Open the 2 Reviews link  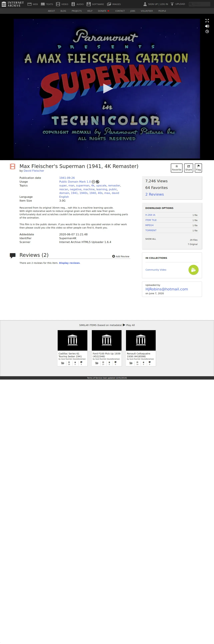tap(155, 194)
